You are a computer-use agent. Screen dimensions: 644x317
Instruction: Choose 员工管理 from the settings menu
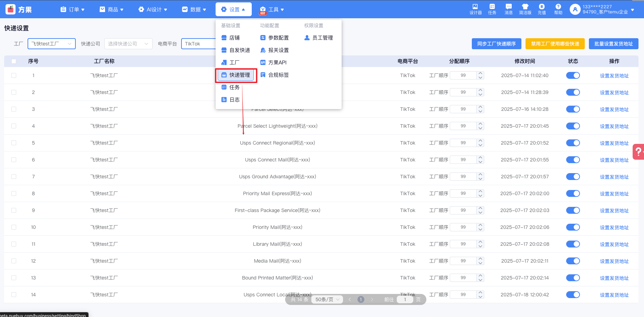click(319, 38)
